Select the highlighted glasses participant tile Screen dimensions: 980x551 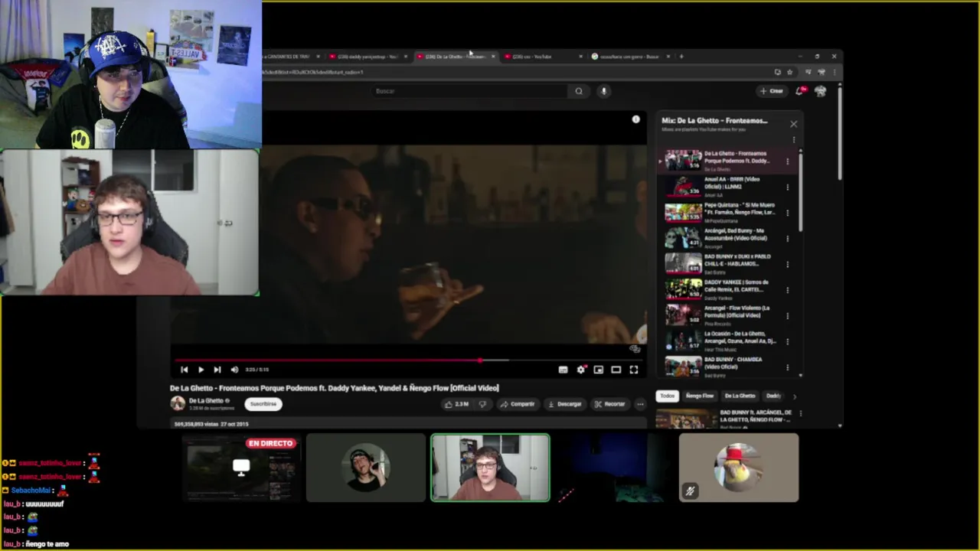490,468
